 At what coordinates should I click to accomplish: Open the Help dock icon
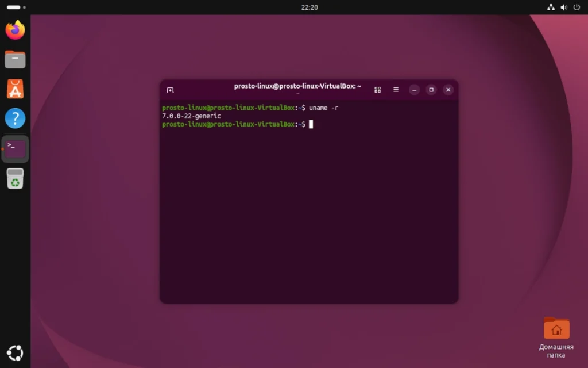click(x=15, y=118)
